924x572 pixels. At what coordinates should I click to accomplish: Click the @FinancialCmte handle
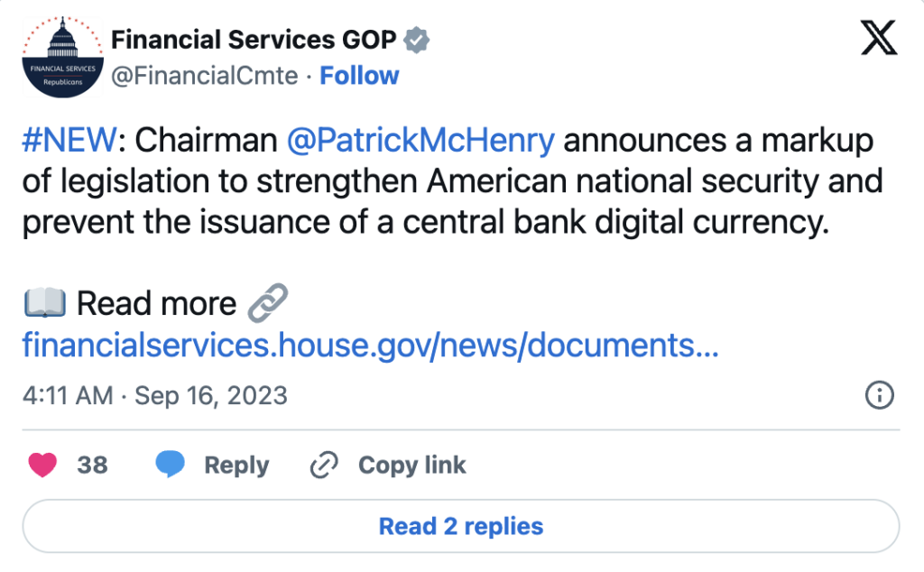point(204,76)
